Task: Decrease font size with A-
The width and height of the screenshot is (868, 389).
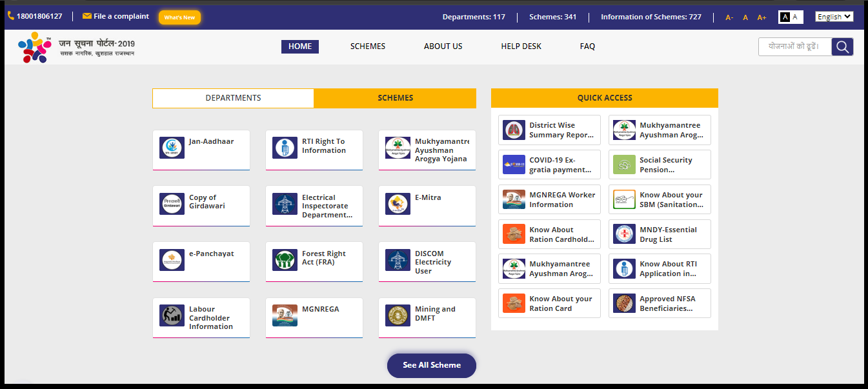Action: 729,17
